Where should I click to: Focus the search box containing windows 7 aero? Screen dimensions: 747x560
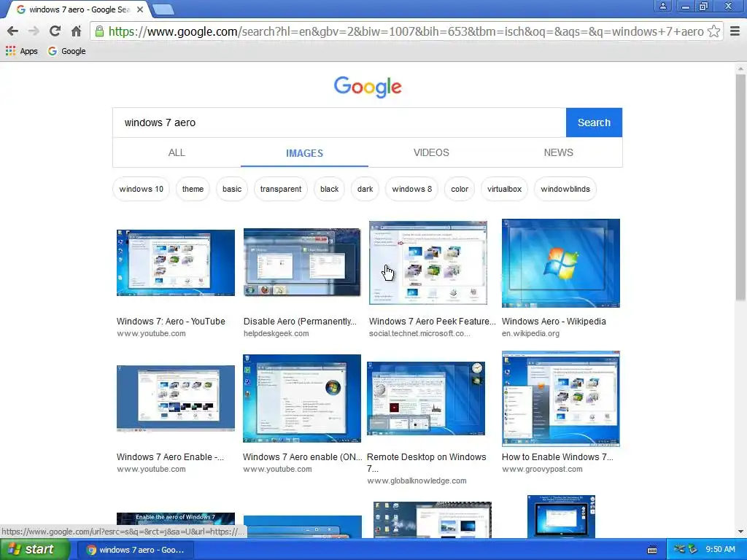click(x=339, y=122)
